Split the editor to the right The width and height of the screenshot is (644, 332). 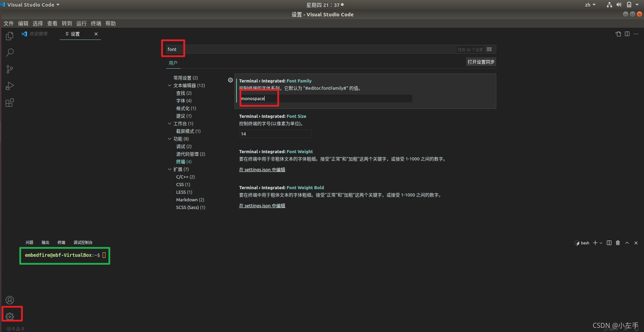click(x=627, y=34)
